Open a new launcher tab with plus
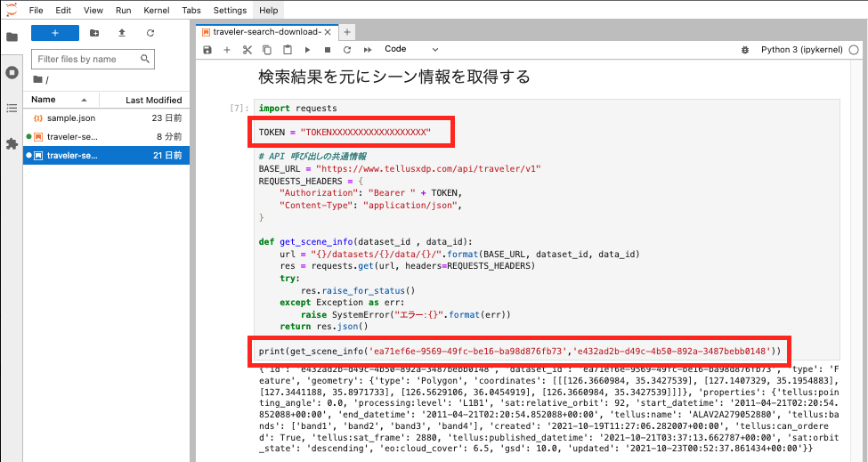This screenshot has height=462, width=868. tap(347, 32)
